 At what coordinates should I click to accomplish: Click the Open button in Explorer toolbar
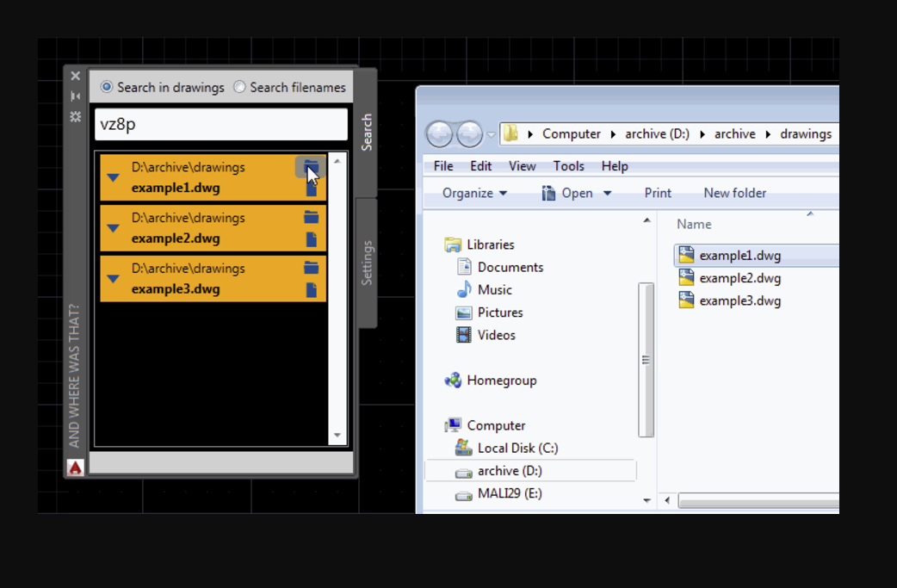567,194
